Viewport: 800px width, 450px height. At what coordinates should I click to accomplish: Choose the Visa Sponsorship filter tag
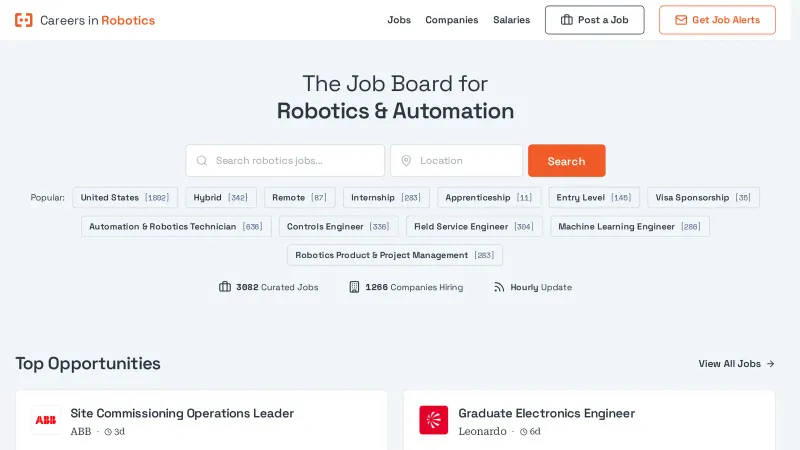(703, 198)
